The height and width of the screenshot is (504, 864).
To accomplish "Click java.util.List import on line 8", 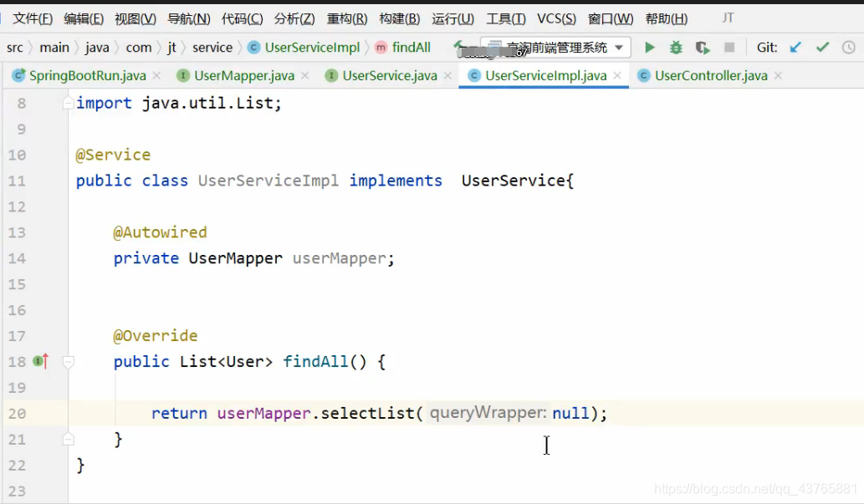I will pos(207,103).
